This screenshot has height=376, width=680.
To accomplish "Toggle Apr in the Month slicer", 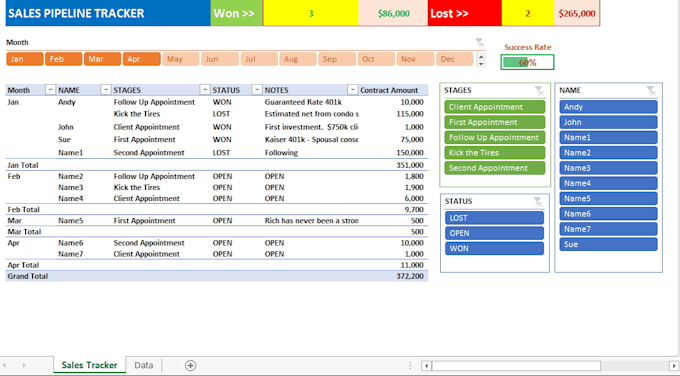I will (141, 59).
